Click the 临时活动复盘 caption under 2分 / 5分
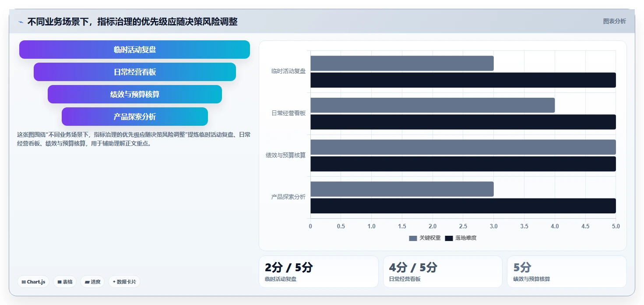The height and width of the screenshot is (305, 644). click(281, 279)
